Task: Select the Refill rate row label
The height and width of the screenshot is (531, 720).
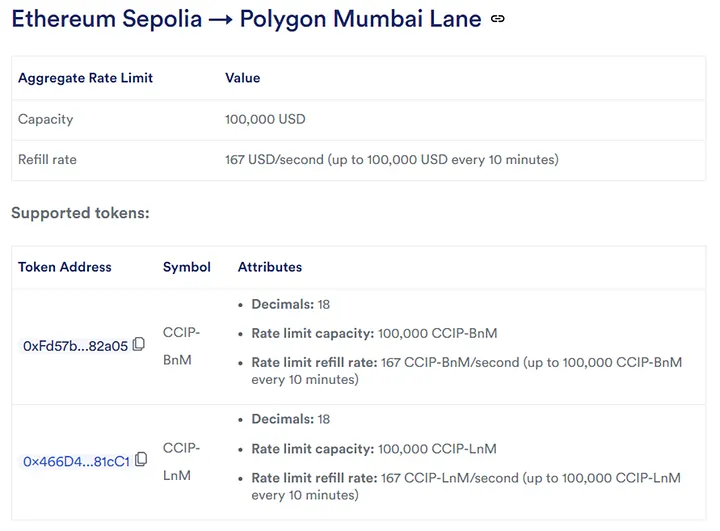Action: [x=47, y=159]
